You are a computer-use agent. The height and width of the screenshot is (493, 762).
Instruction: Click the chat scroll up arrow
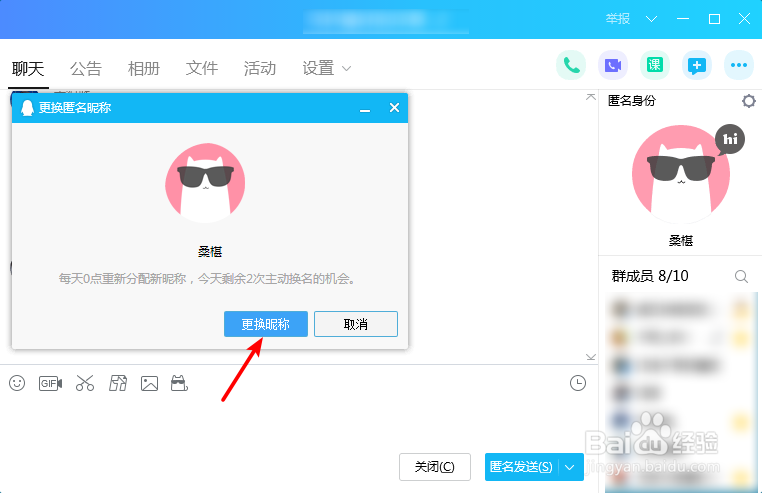click(590, 97)
